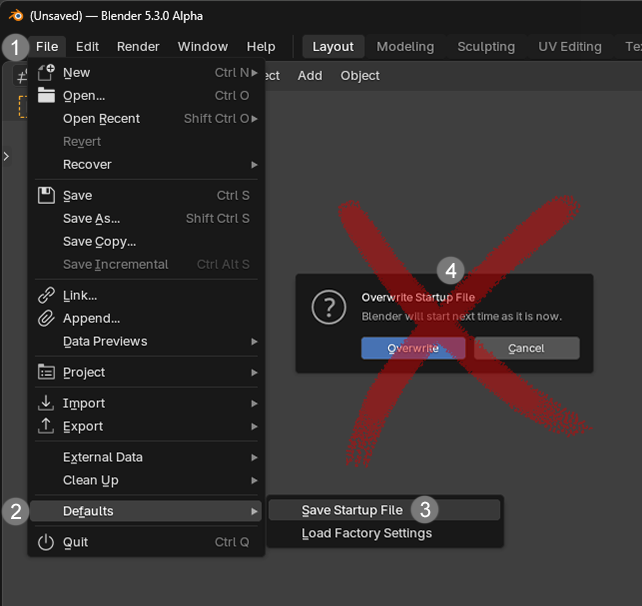Click the Export upload arrow icon
The image size is (642, 606).
(x=46, y=426)
